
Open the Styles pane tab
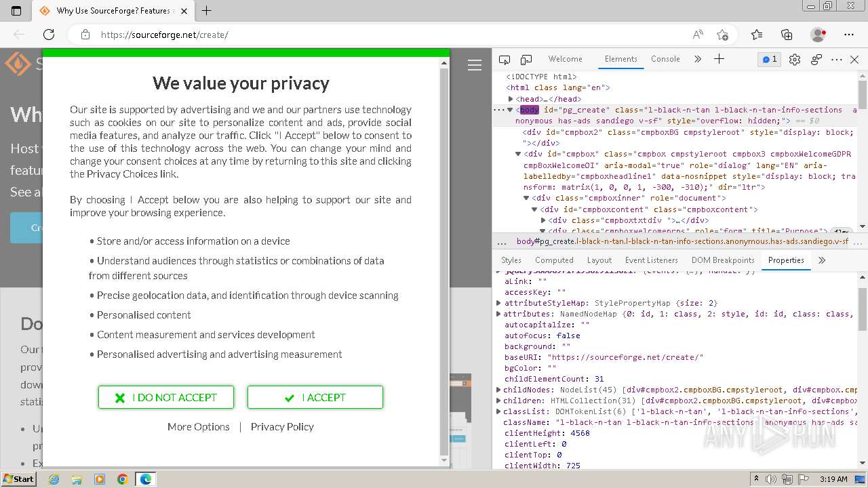pyautogui.click(x=511, y=260)
